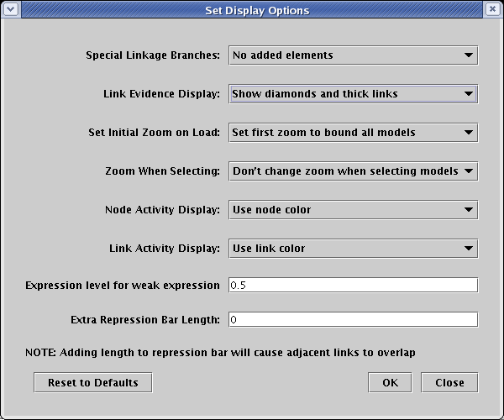Viewport: 504px width, 420px height.
Task: Open the Special Linkage Branches dropdown
Action: [x=353, y=55]
